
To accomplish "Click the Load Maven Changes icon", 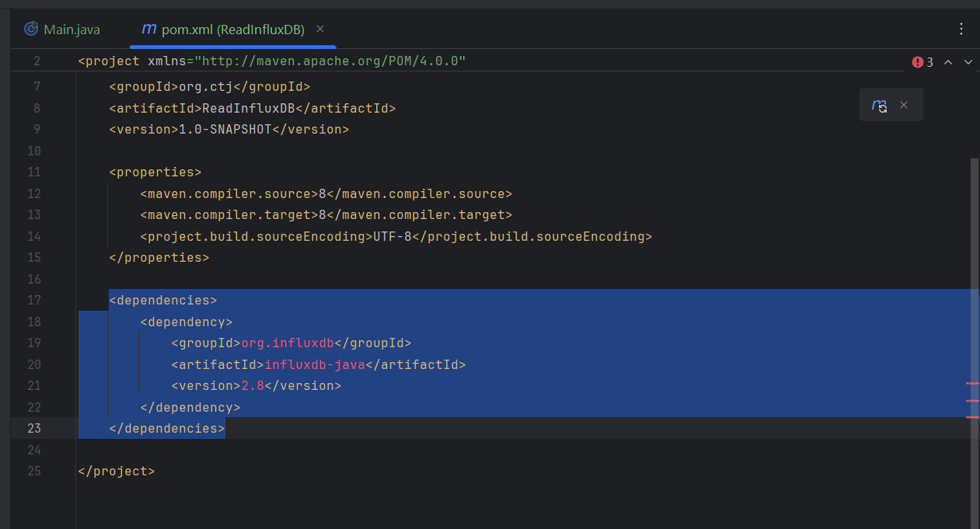I will (x=879, y=105).
